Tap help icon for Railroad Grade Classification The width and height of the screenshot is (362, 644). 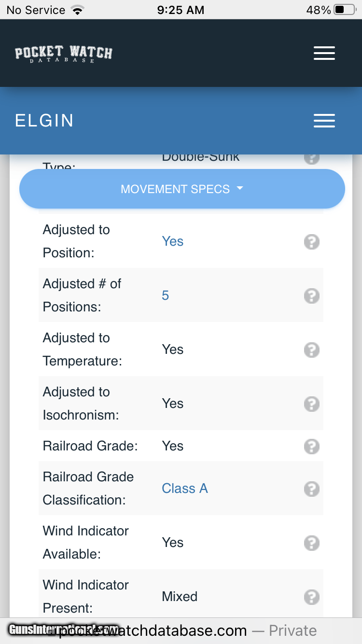[x=312, y=489]
